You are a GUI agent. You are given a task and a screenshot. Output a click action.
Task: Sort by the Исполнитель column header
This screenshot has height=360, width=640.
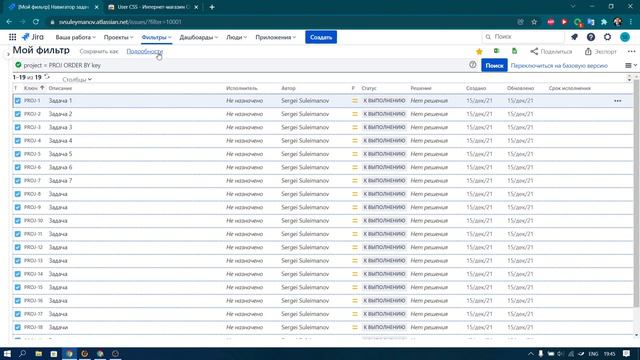pyautogui.click(x=242, y=88)
